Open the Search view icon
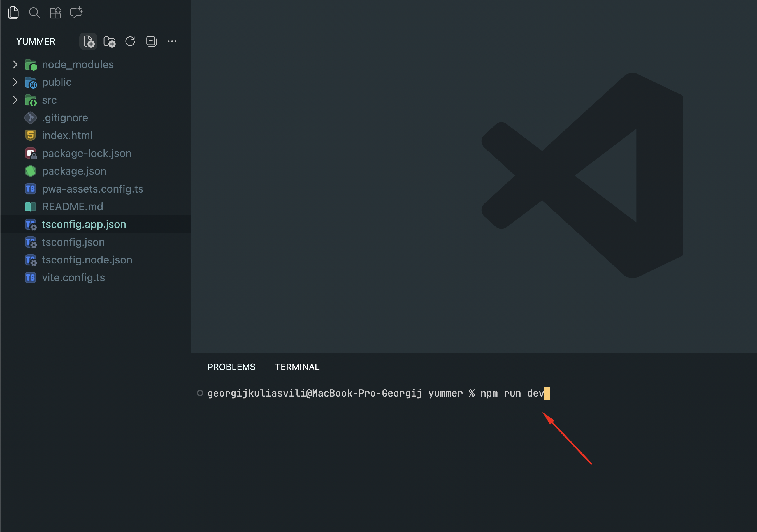 click(34, 13)
